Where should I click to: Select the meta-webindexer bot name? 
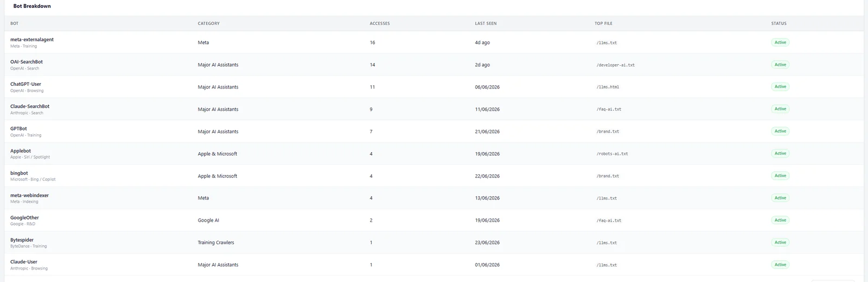29,196
